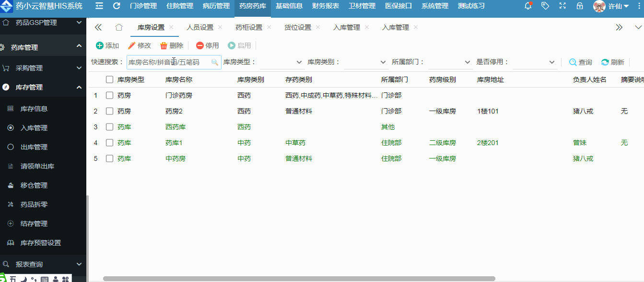Viewport: 644px width, 282px height.
Task: Close the 库房设置 tab
Action: click(x=171, y=27)
